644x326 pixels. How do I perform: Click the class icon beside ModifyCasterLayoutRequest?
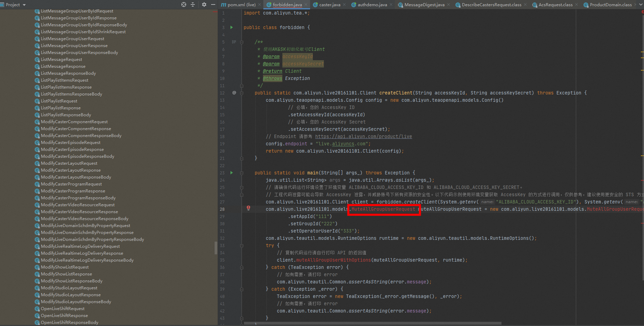click(37, 163)
